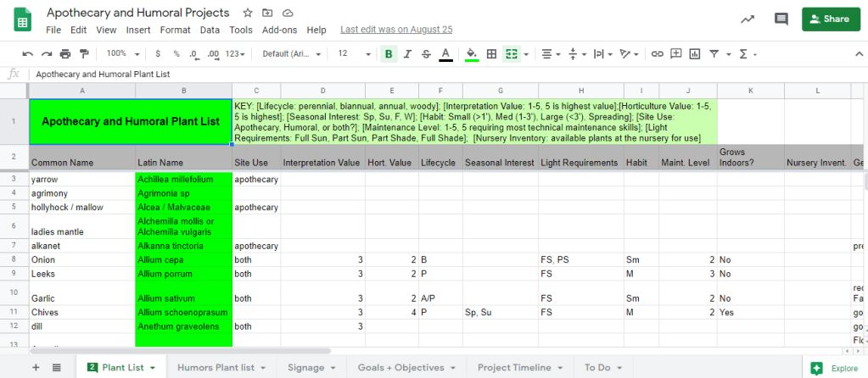Star the Apothecary and Humoral Projects document

coord(247,13)
